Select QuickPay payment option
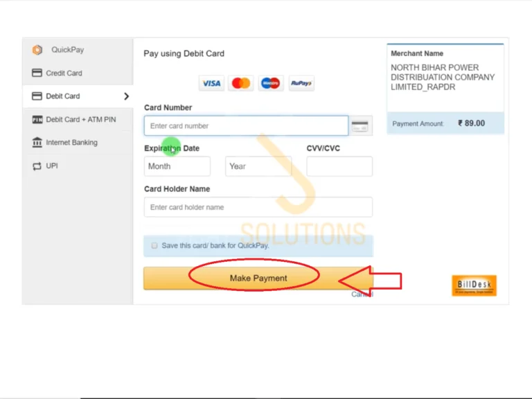532x399 pixels. tap(78, 50)
